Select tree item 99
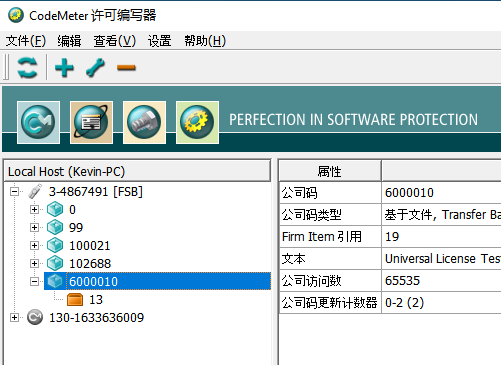Image resolution: width=501 pixels, height=365 pixels. (x=76, y=228)
